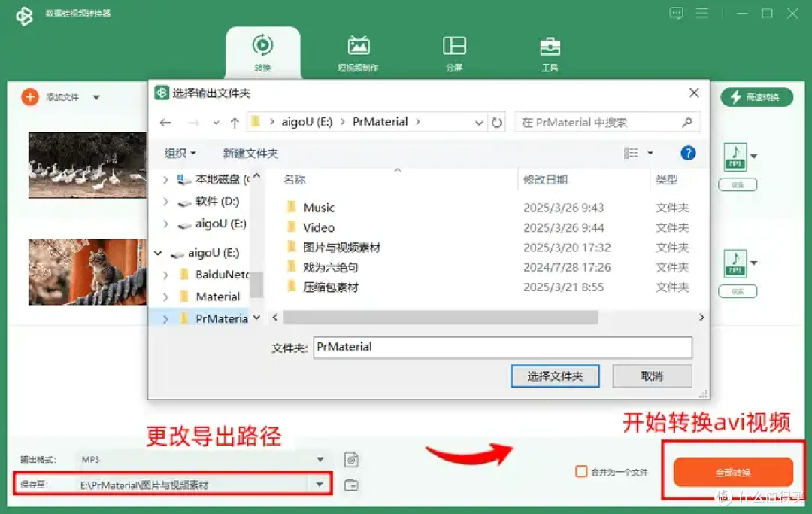Viewport: 812px width, 514px height.
Task: Select the Music folder
Action: coord(319,208)
